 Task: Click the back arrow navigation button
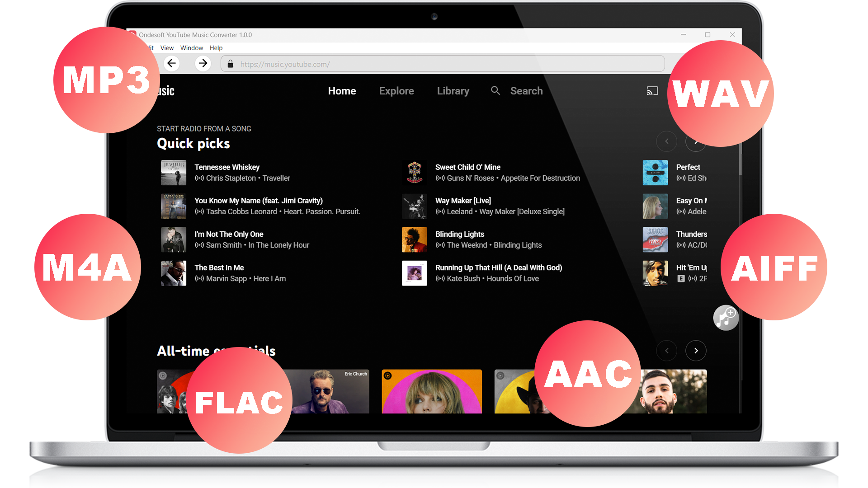pyautogui.click(x=171, y=64)
